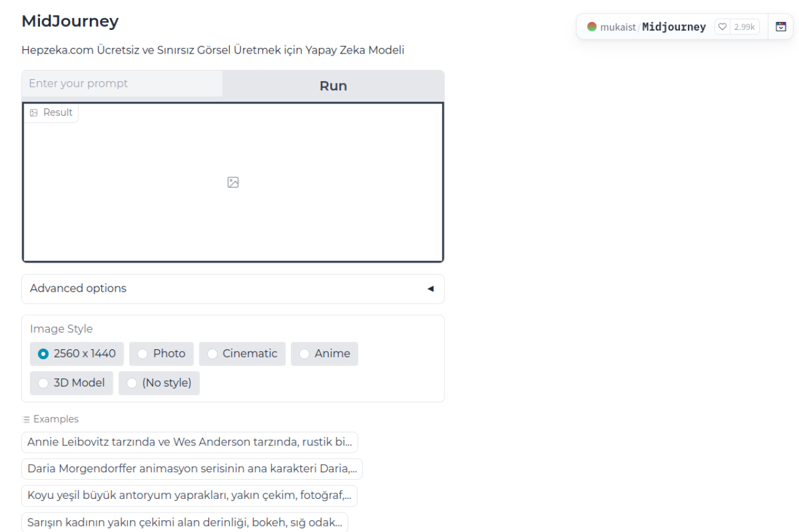The width and height of the screenshot is (799, 532).
Task: Expand the Advanced options section
Action: click(x=233, y=289)
